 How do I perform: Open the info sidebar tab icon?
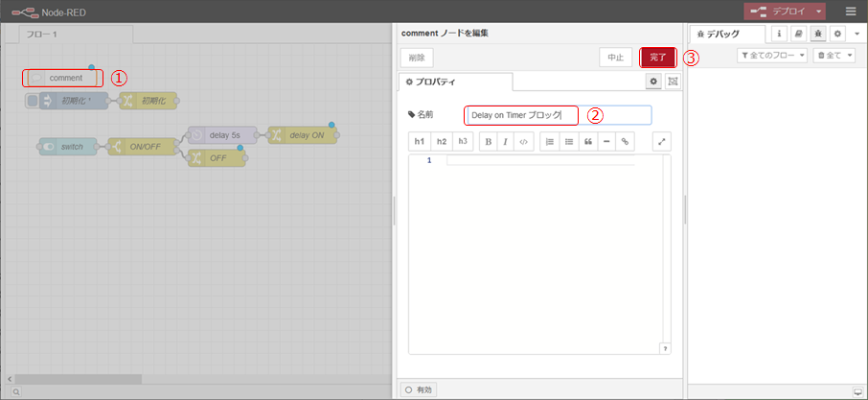click(x=779, y=33)
